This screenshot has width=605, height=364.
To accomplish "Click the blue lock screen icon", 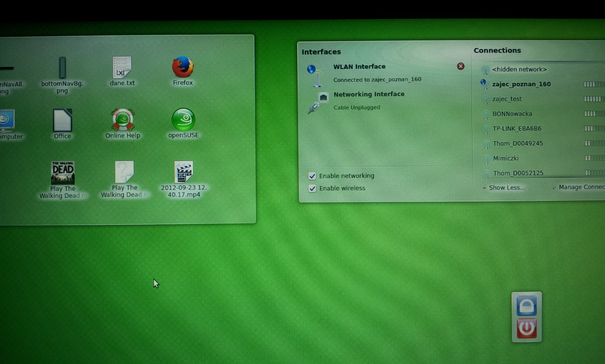I will 526,306.
